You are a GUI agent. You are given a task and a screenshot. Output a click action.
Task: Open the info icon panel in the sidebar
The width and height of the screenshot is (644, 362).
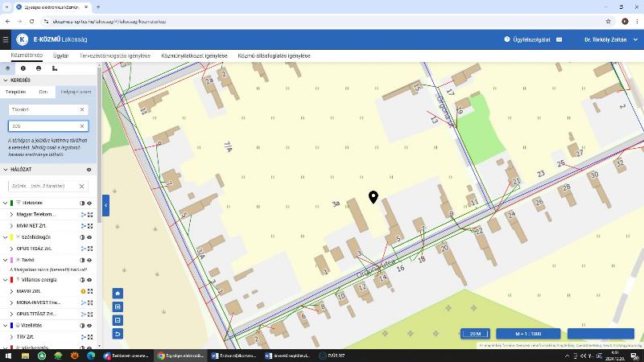23,68
